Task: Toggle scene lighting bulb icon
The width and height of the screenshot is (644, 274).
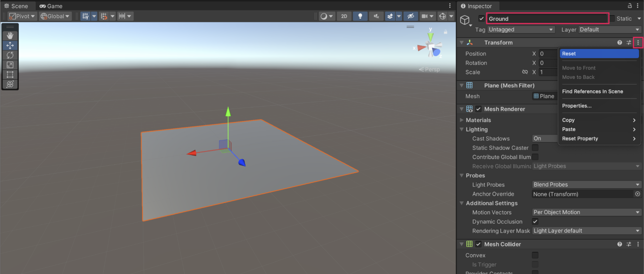Action: 360,16
